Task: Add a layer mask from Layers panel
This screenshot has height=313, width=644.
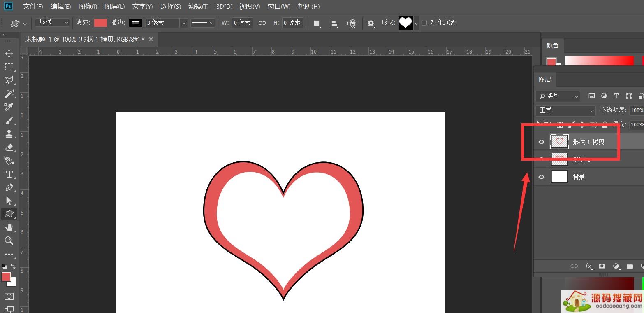Action: click(602, 266)
